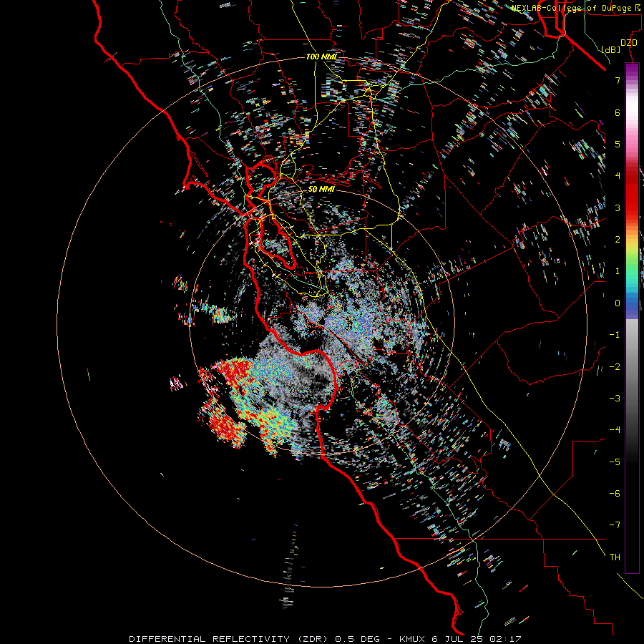
Task: Click the "1" tick label on the legend
Action: (618, 271)
